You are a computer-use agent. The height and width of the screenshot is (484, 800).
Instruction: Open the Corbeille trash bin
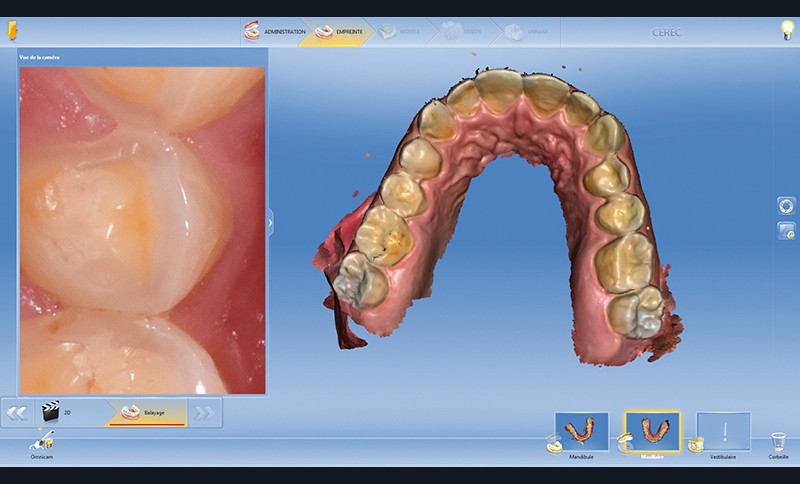point(778,442)
